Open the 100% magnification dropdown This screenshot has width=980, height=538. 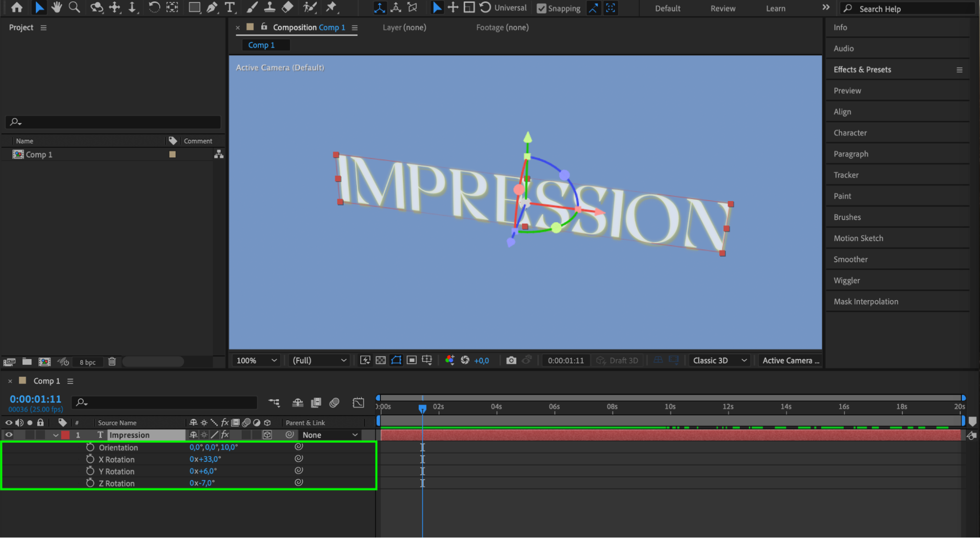257,360
